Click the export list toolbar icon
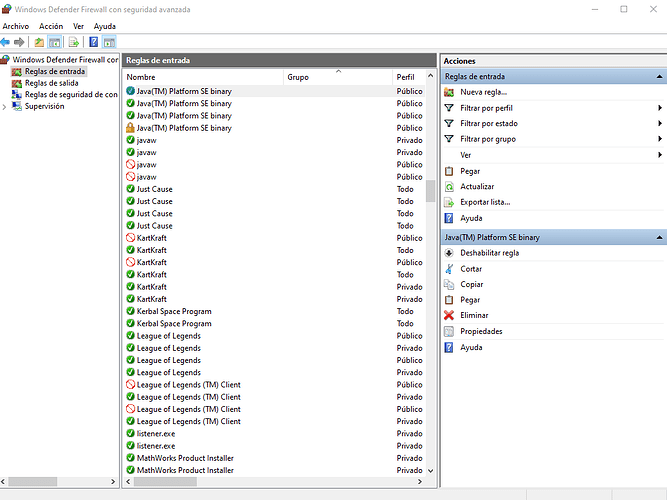The height and width of the screenshot is (500, 667). pyautogui.click(x=74, y=42)
